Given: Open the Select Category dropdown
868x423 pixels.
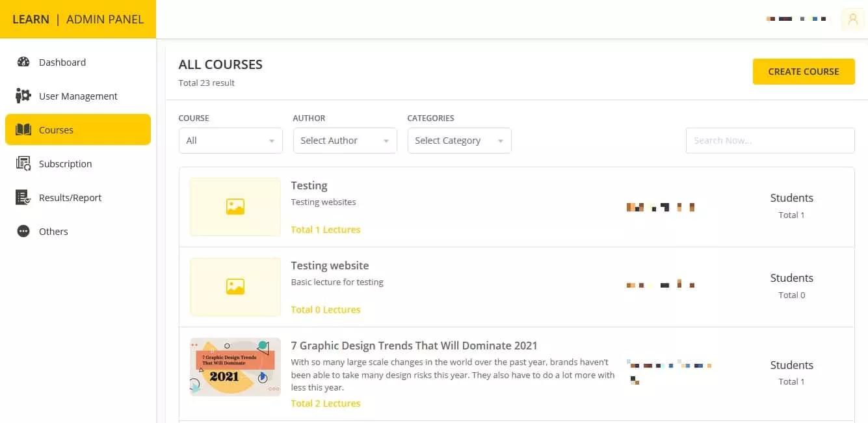Looking at the screenshot, I should coord(459,141).
